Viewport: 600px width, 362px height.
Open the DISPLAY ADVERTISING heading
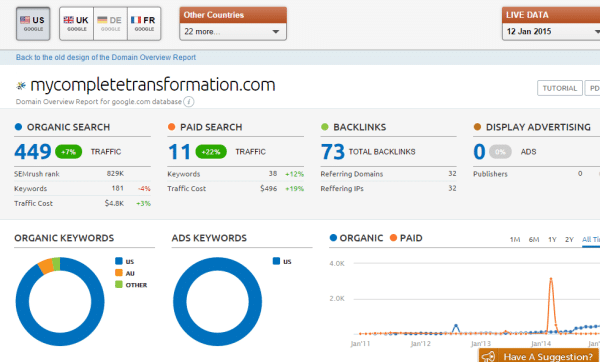tap(538, 127)
